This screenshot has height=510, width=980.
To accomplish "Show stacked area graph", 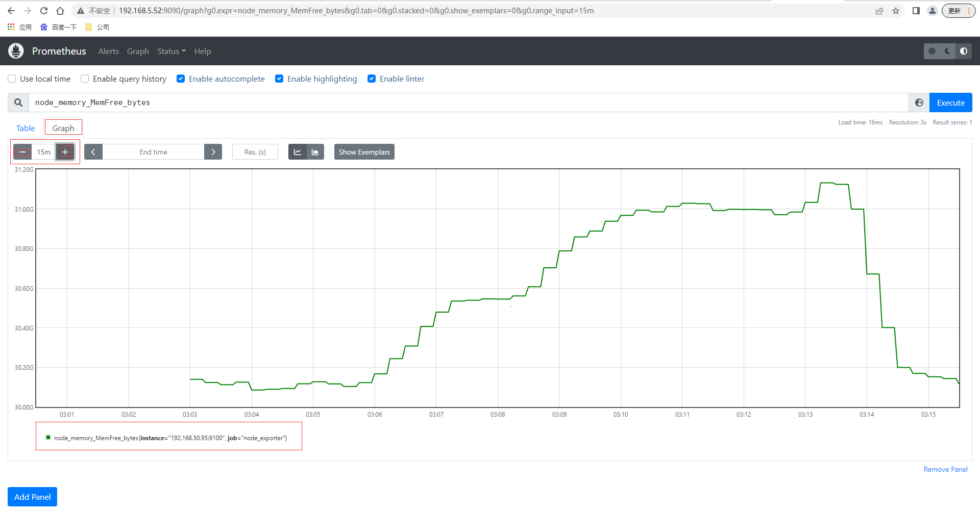I will tap(315, 152).
